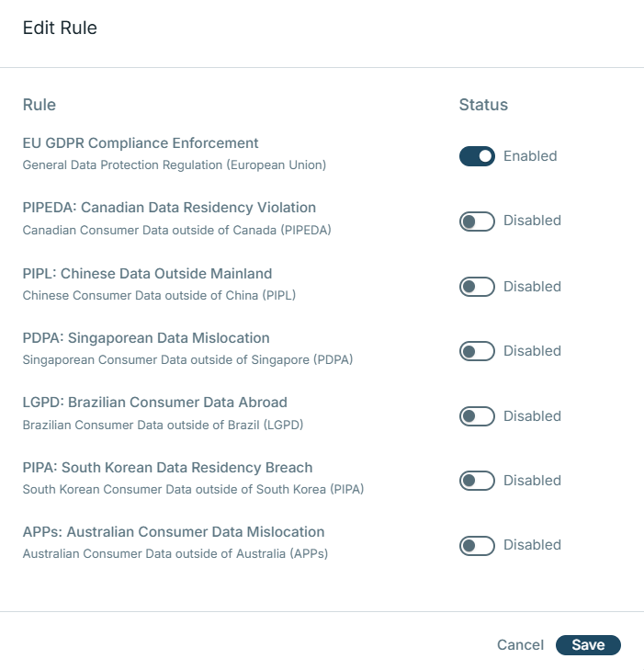Click the Status column header
The image size is (644, 670).
483,105
